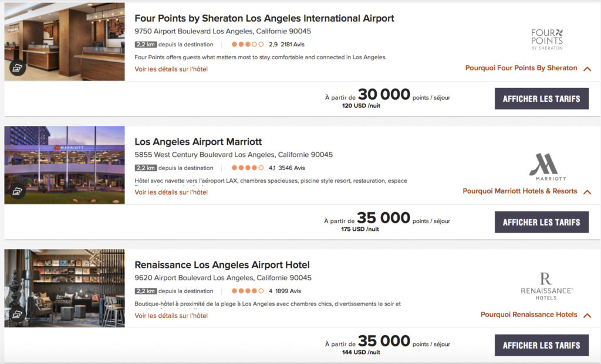Open photo gallery icon on Four Points image
Image resolution: width=601 pixels, height=364 pixels.
(17, 68)
